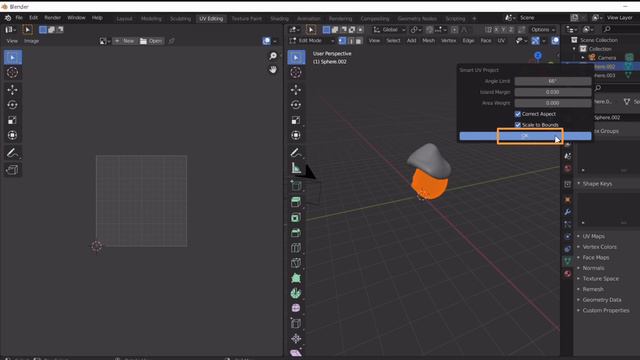
Task: Select the Rip Region tool in the UV editor
Action: tap(13, 169)
